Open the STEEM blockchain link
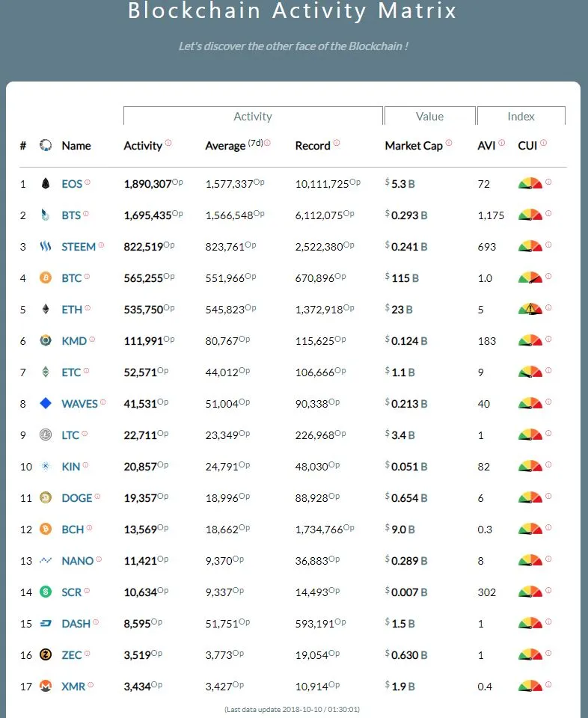Image resolution: width=588 pixels, height=718 pixels. coord(79,247)
